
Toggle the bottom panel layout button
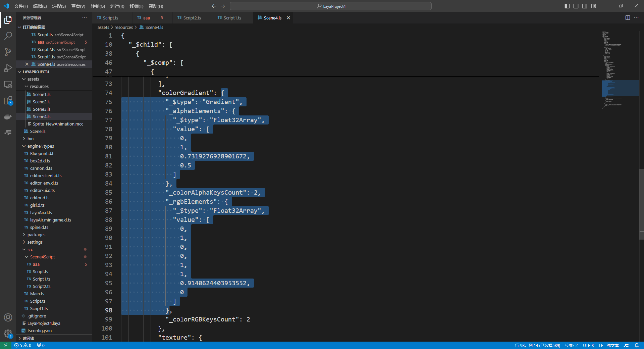point(576,6)
